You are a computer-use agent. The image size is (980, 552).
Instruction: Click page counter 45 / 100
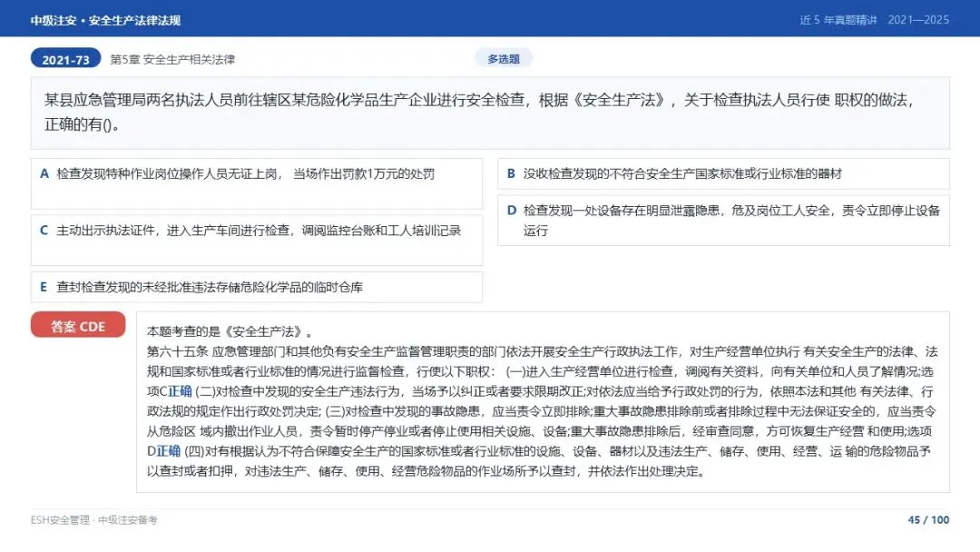(929, 520)
